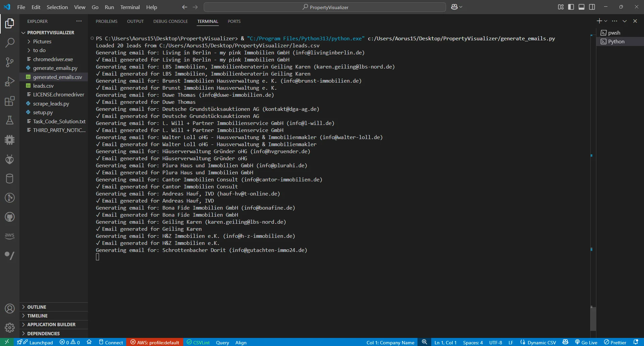Open the Search view in activity bar

(10, 43)
